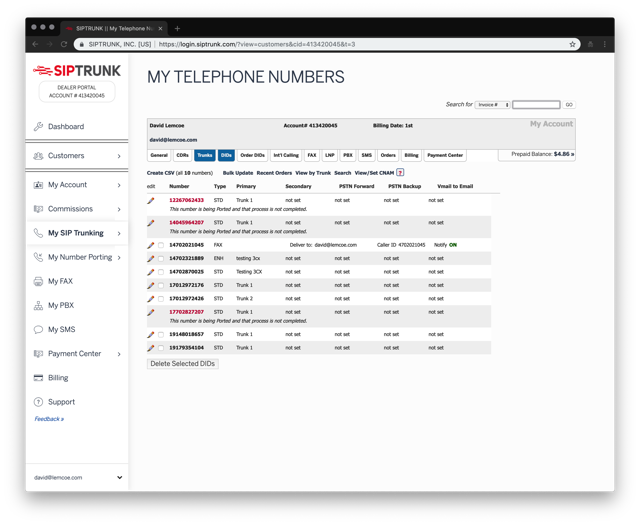Select checkbox for number 14702021045
Viewport: 640px width, 525px height.
pyautogui.click(x=161, y=245)
